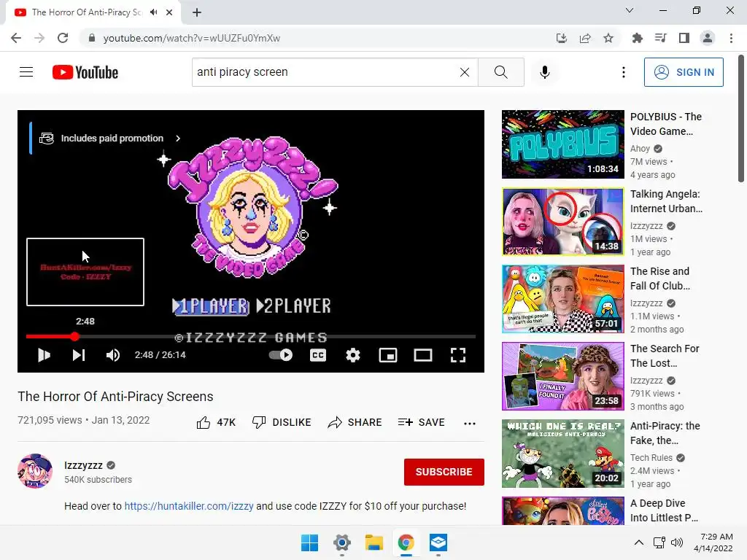Open Anti-Piracy: the Fake video thumbnail
The width and height of the screenshot is (747, 560).
click(x=562, y=454)
